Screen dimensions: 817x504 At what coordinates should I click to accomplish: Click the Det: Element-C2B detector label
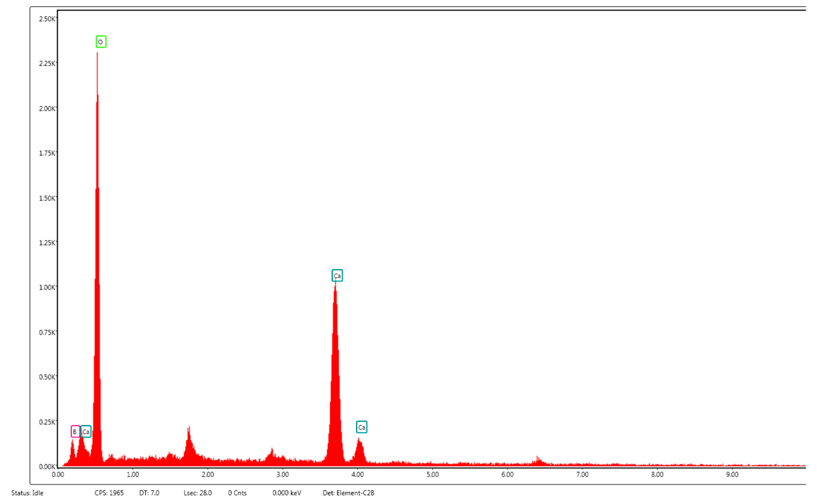coord(348,493)
